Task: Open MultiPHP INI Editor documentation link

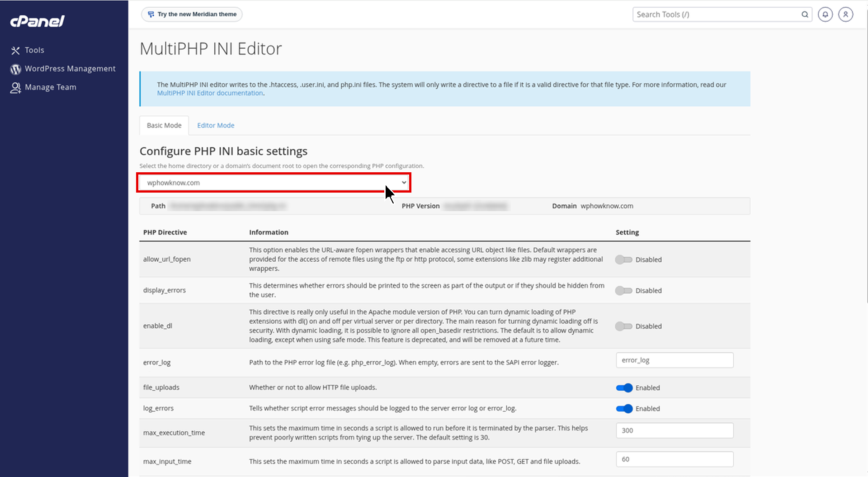Action: 210,93
